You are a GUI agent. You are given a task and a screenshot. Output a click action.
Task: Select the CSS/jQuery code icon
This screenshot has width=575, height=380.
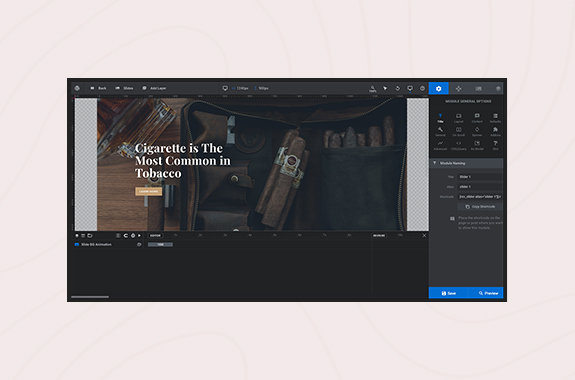[x=459, y=146]
